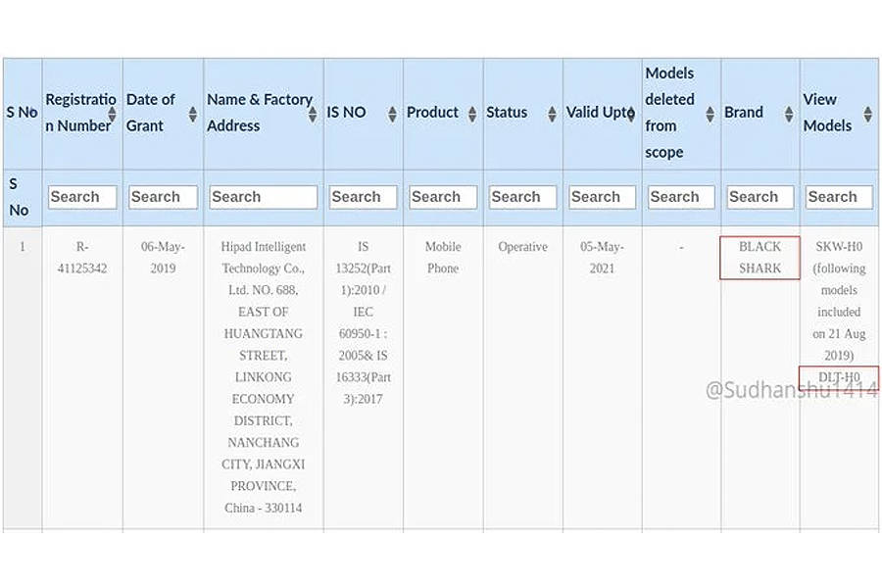Viewport: 882px width, 588px height.
Task: Select the Name & Factory Address header
Action: tap(260, 113)
